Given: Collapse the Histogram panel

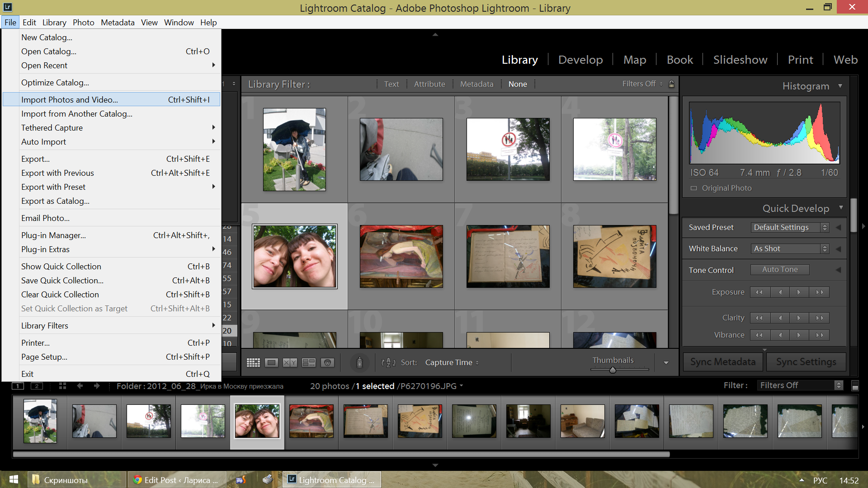Looking at the screenshot, I should pyautogui.click(x=840, y=86).
